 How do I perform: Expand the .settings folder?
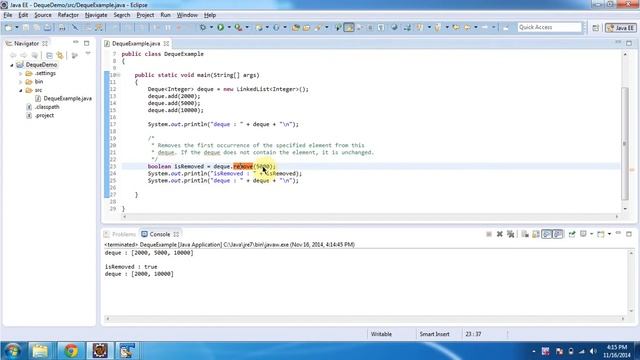21,73
